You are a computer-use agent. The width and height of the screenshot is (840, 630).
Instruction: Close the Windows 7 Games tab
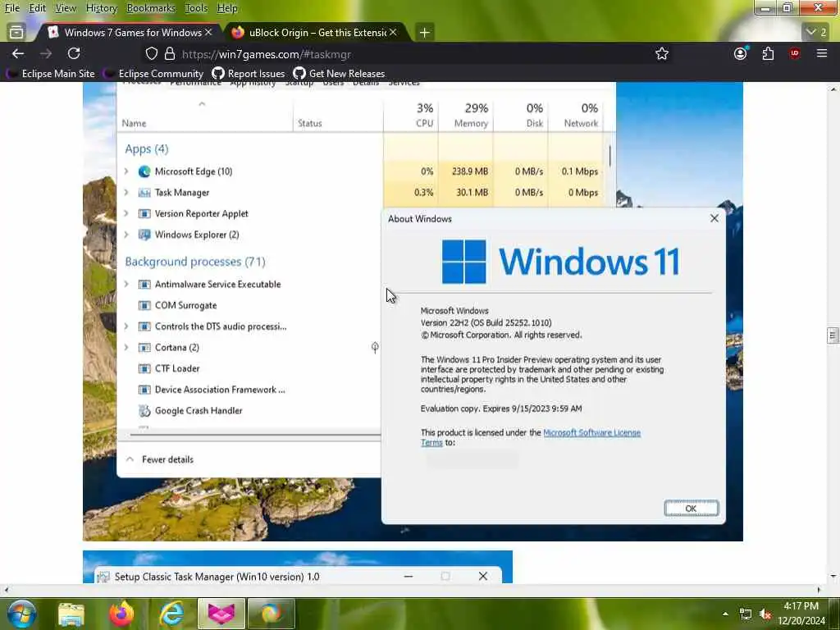click(208, 32)
